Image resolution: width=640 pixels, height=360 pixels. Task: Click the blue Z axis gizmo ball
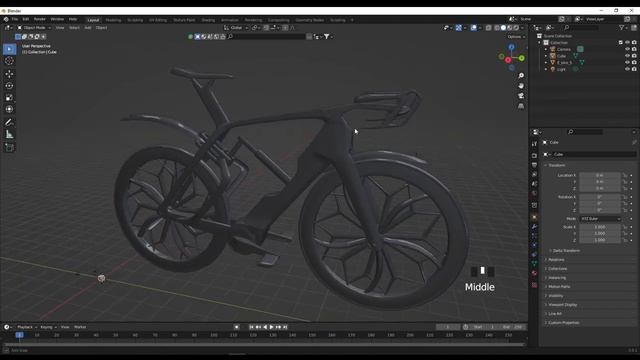click(x=511, y=48)
